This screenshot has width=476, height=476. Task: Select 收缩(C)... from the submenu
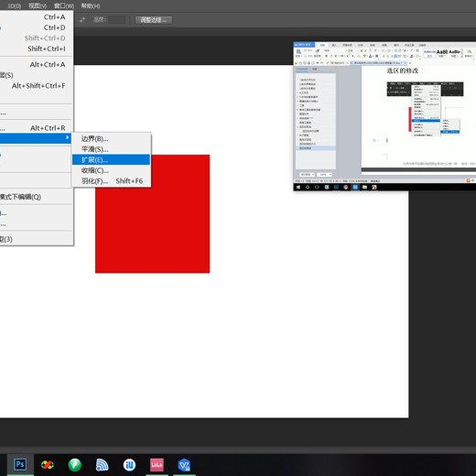click(x=111, y=170)
